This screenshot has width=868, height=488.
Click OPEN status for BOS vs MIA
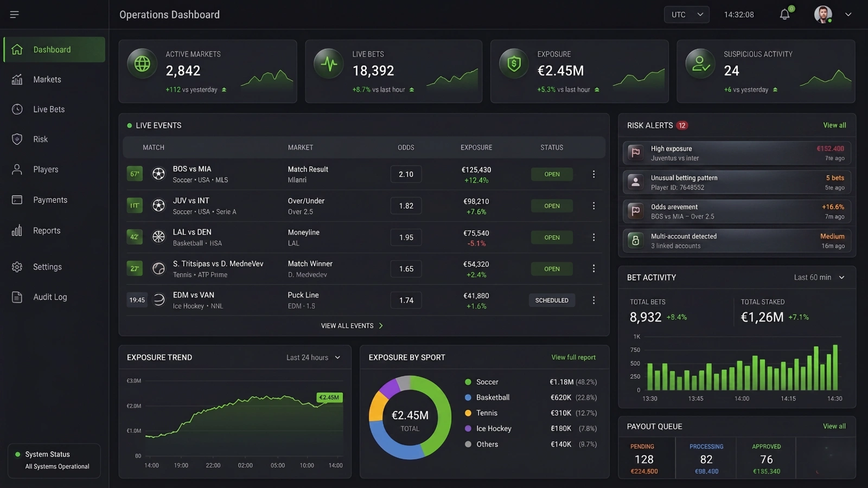click(552, 174)
